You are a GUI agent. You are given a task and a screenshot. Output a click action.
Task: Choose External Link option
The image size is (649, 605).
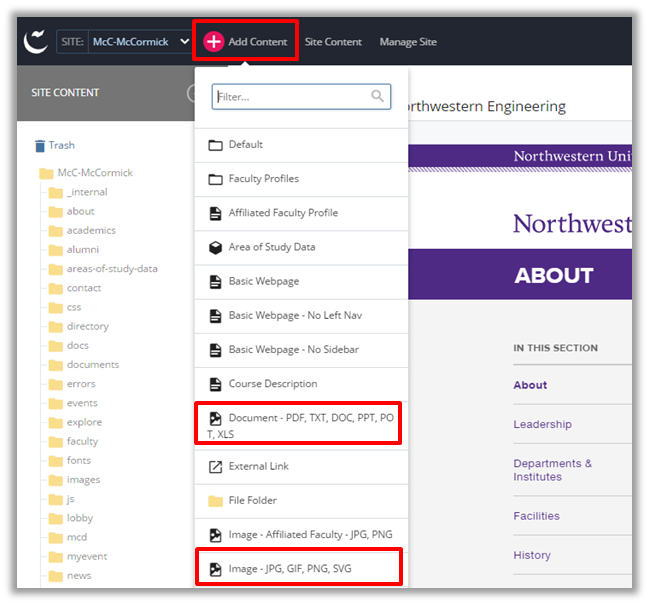point(301,467)
